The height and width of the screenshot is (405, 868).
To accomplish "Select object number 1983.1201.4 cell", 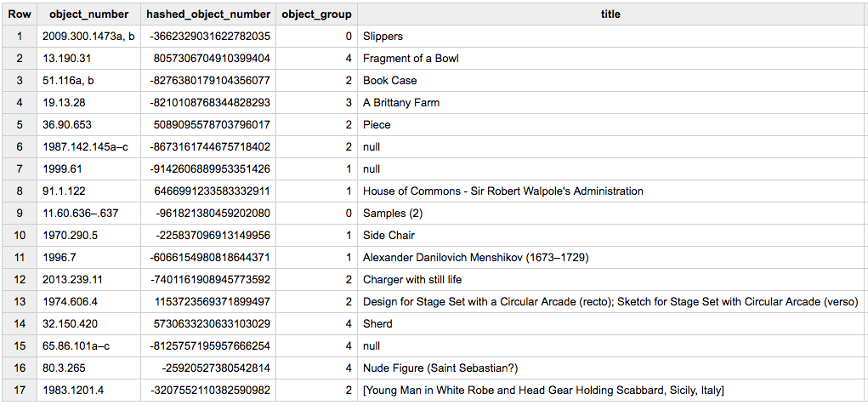I will click(x=72, y=391).
